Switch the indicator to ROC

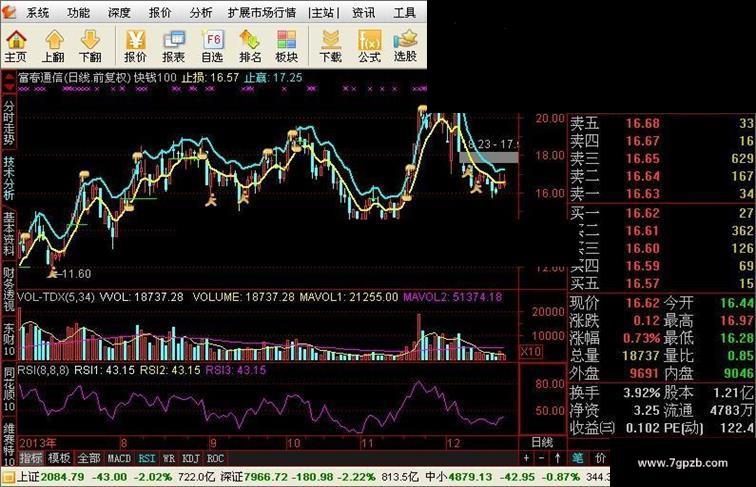pos(215,458)
